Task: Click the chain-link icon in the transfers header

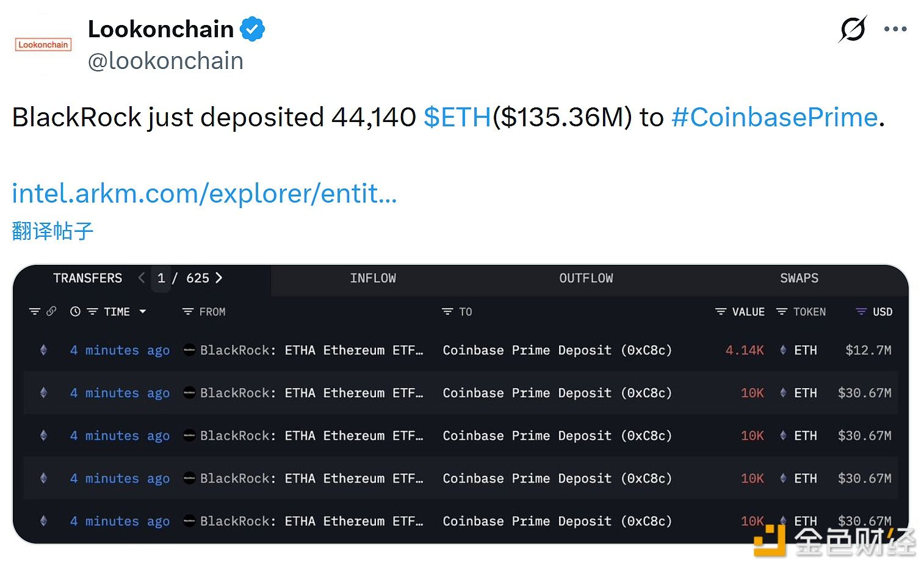Action: [52, 311]
